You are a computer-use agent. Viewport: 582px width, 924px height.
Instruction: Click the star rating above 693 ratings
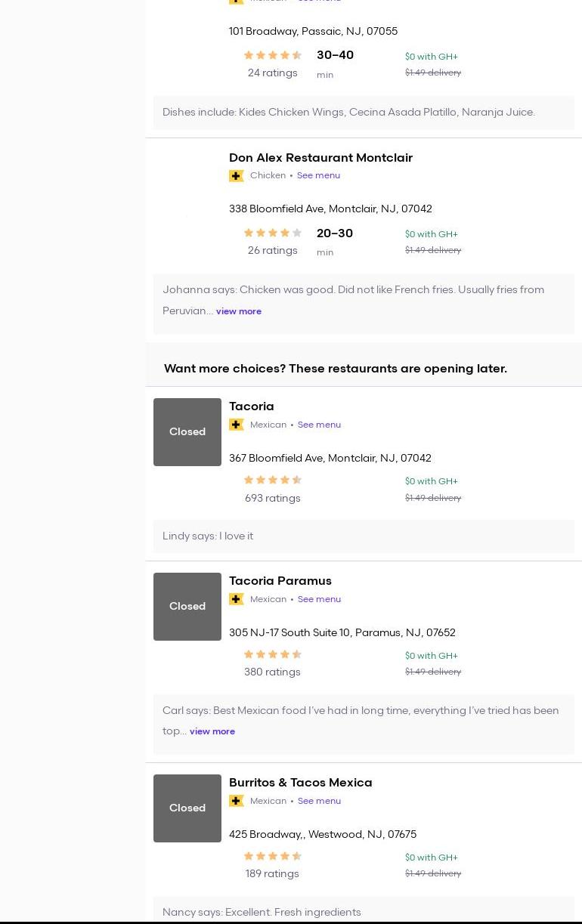click(x=273, y=480)
